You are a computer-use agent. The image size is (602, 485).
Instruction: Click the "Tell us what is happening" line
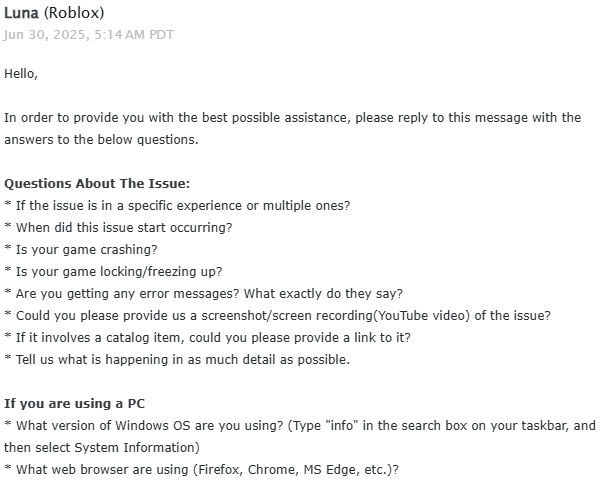pyautogui.click(x=177, y=360)
